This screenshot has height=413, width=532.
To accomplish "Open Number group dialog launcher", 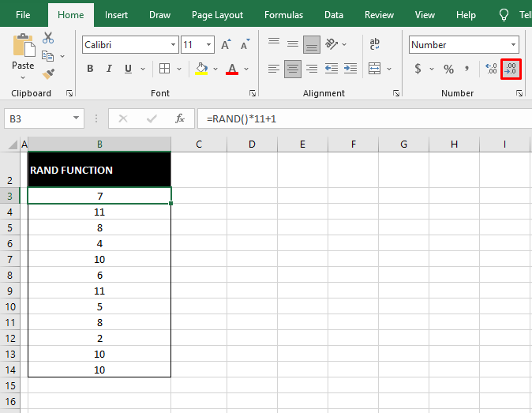I will pyautogui.click(x=519, y=93).
